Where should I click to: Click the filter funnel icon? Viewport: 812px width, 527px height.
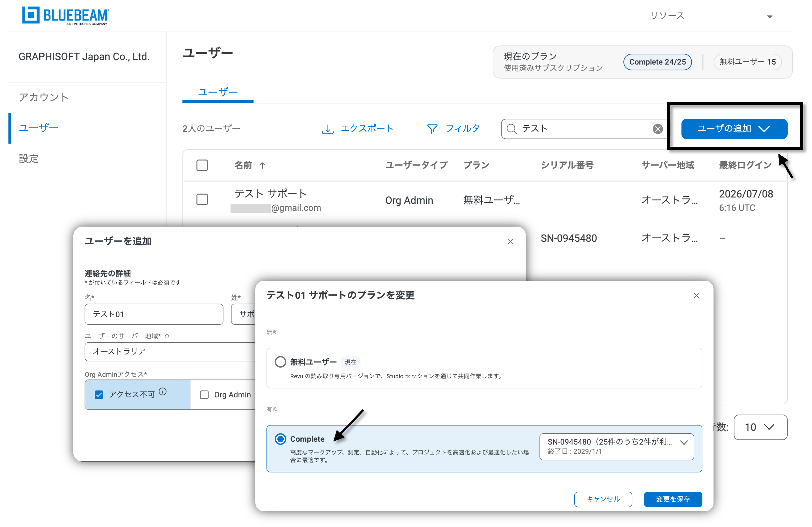(432, 129)
